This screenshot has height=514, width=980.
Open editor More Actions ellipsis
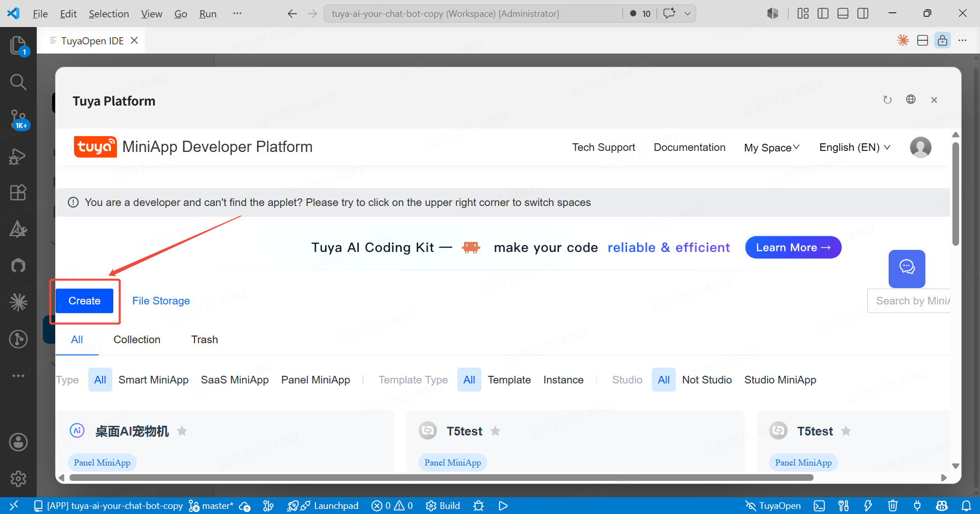[963, 40]
